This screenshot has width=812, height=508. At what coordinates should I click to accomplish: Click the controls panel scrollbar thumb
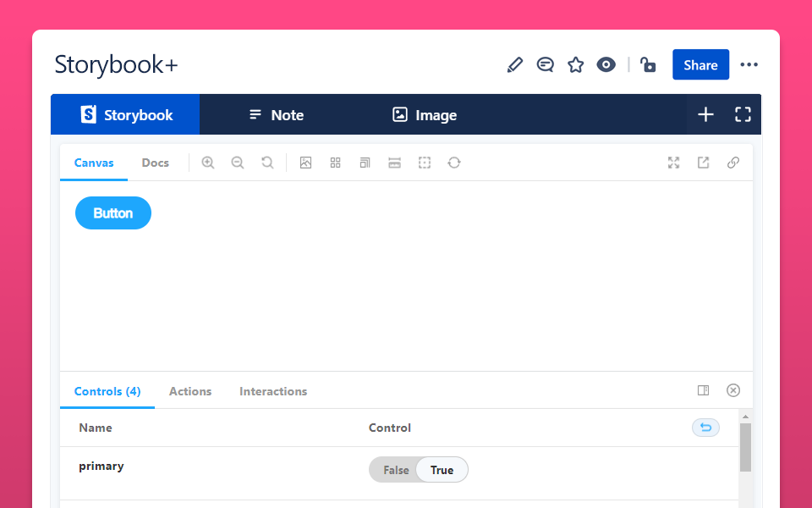[x=745, y=447]
